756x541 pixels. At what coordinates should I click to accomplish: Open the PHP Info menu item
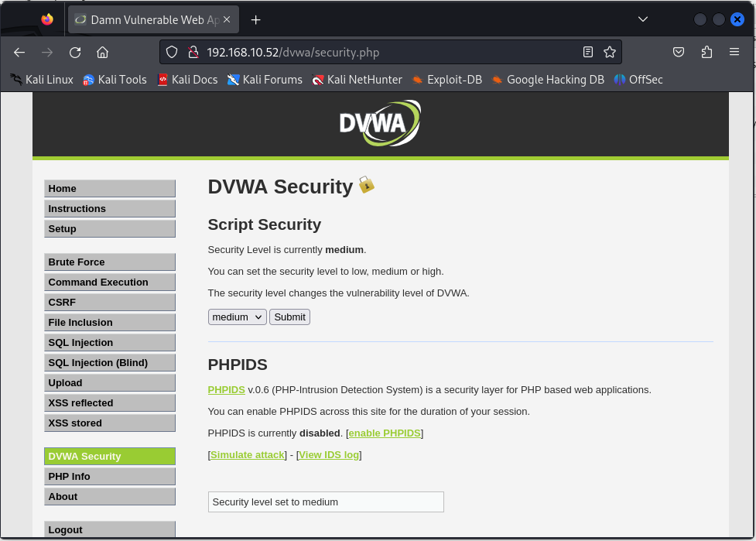tap(110, 477)
